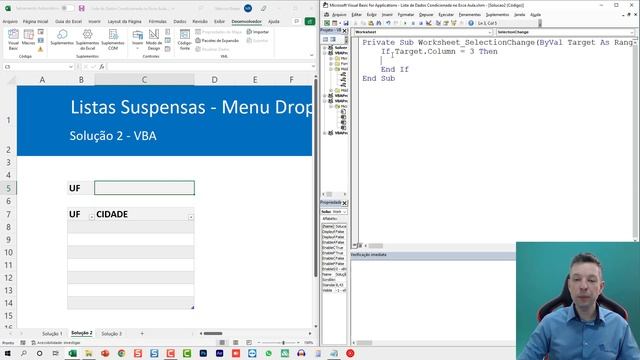The width and height of the screenshot is (640, 360).
Task: Open the VBA Ferramentas menu
Action: tap(469, 15)
